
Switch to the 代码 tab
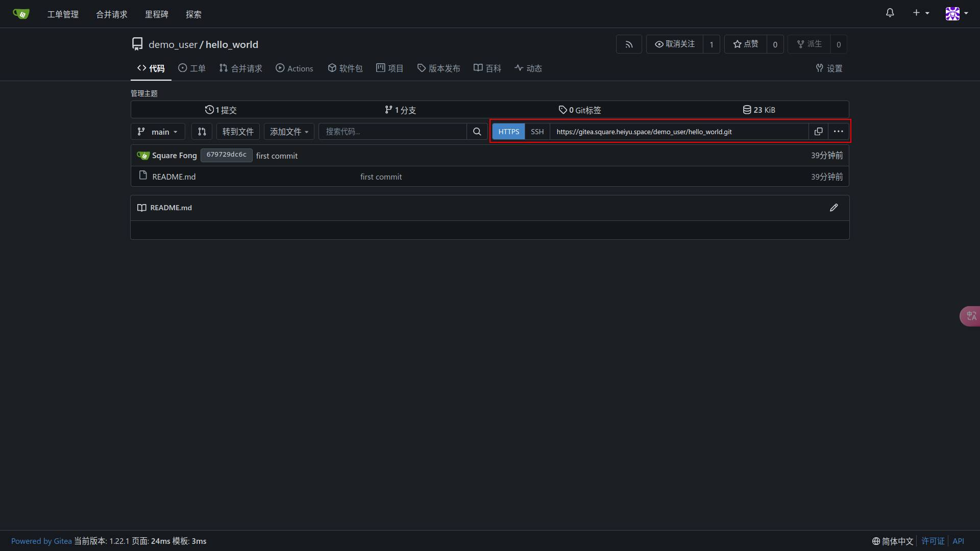click(x=151, y=68)
